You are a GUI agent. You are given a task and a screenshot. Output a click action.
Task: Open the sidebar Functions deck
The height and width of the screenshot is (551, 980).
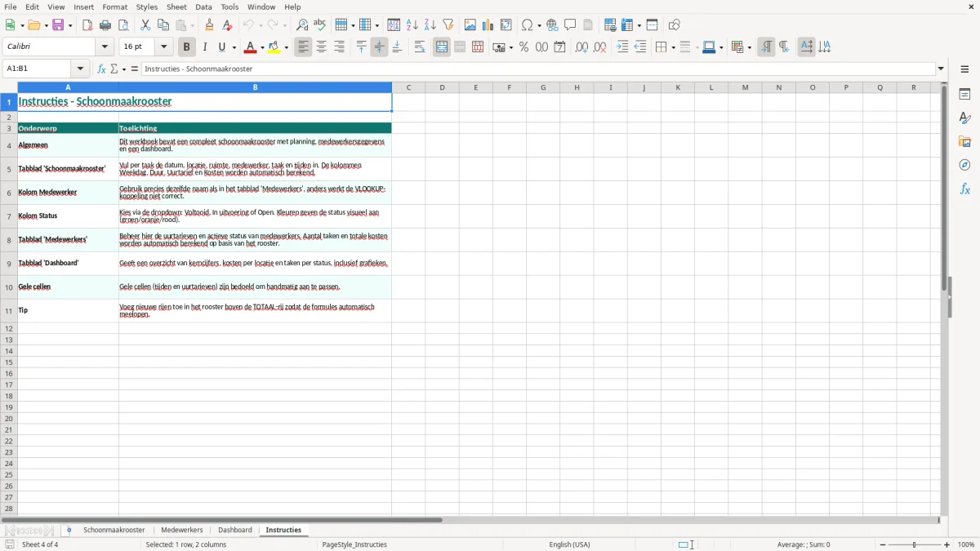click(964, 189)
